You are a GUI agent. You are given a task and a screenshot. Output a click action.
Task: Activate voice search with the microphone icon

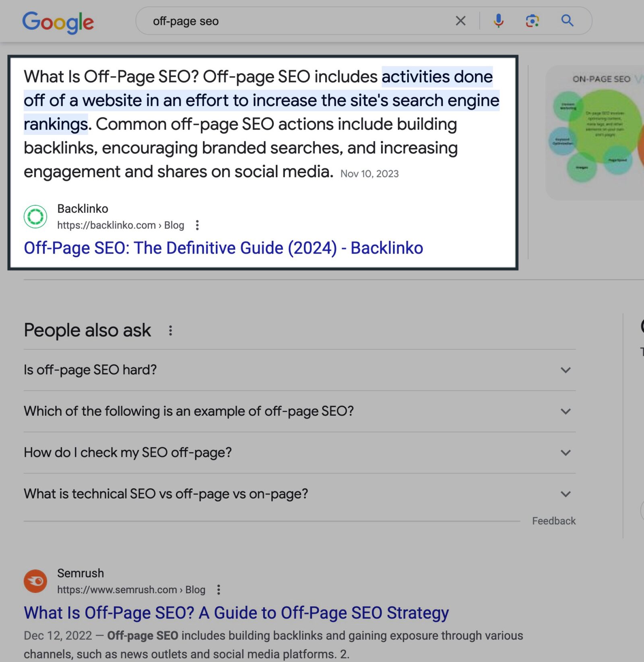click(498, 21)
